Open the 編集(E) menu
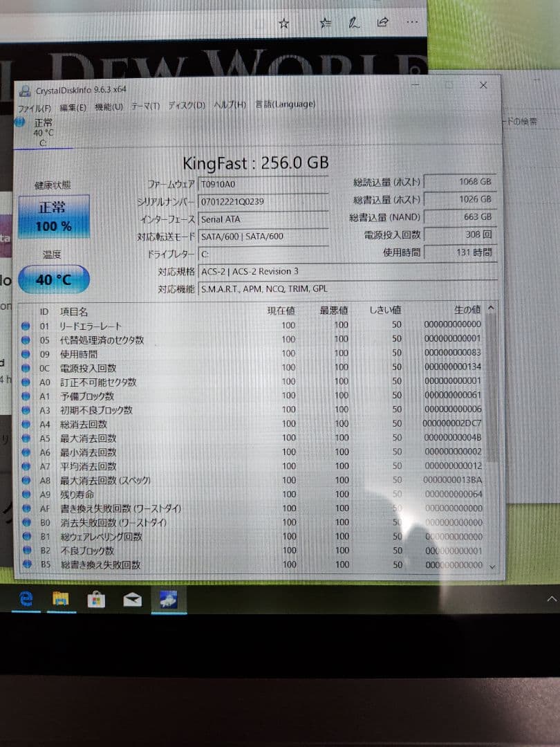The width and height of the screenshot is (560, 747). 73,108
